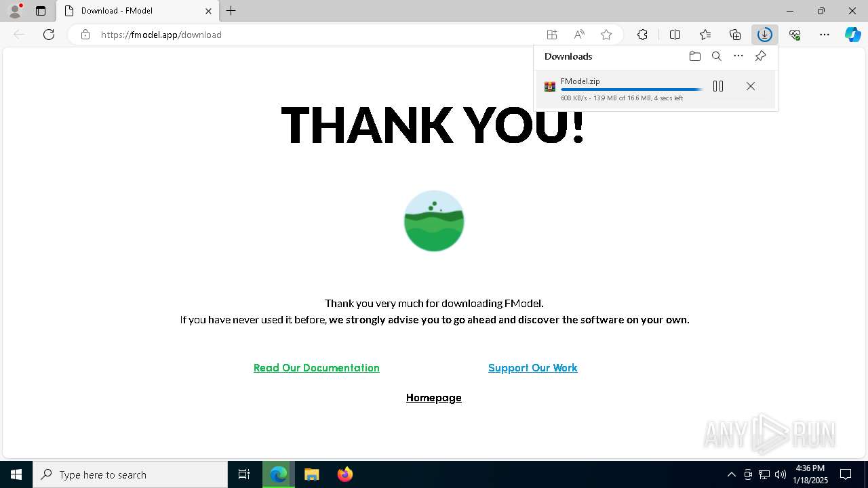The height and width of the screenshot is (488, 868).
Task: Open network status tray icon
Action: (764, 474)
